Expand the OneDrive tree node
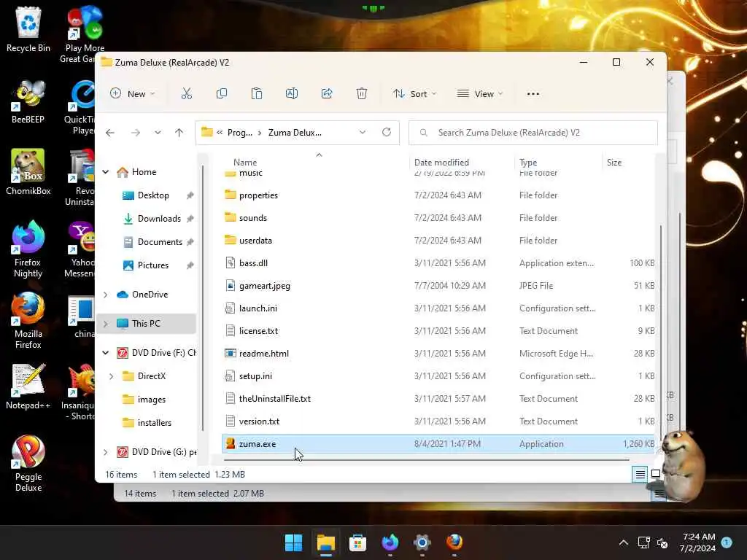747x560 pixels. click(106, 295)
